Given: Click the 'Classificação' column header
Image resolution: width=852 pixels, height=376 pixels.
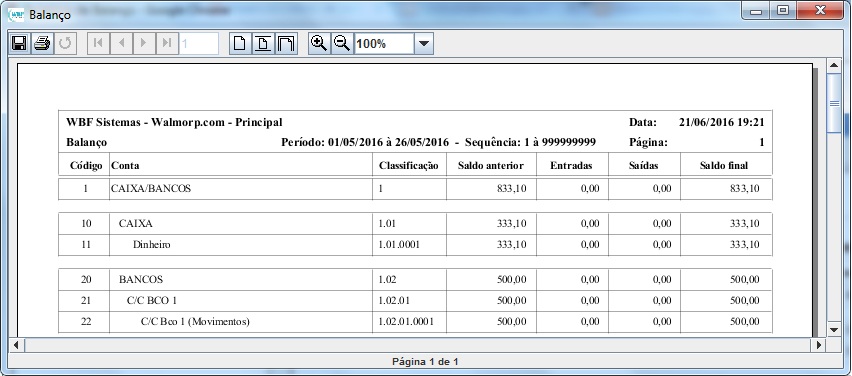Looking at the screenshot, I should (x=409, y=166).
